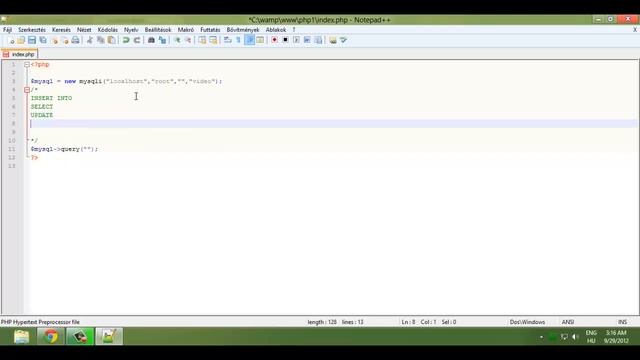Open the volume control in system tray
The width and height of the screenshot is (640, 360).
pos(575,337)
